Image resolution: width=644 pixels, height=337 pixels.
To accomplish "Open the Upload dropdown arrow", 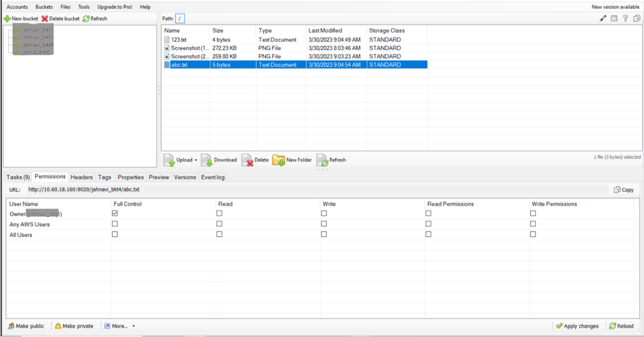I will [x=196, y=160].
